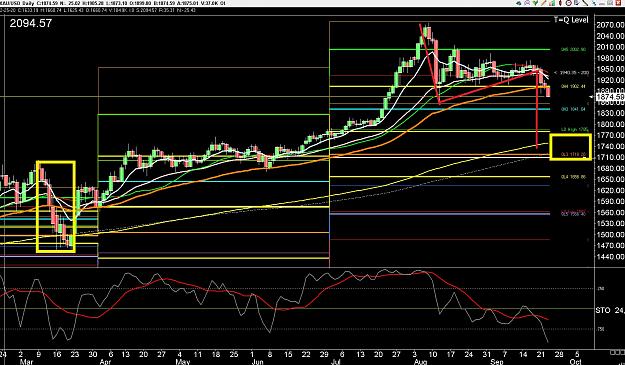Click the current price tag 1874.59

(x=610, y=97)
